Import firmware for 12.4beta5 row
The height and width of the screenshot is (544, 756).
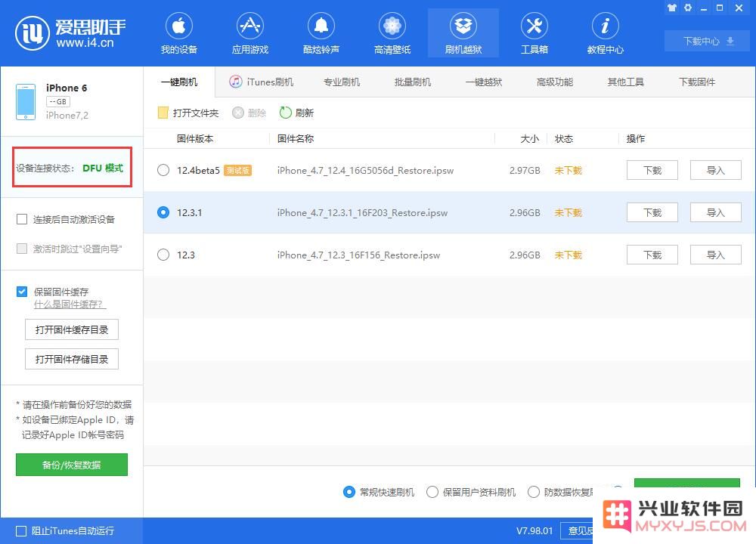(x=715, y=170)
